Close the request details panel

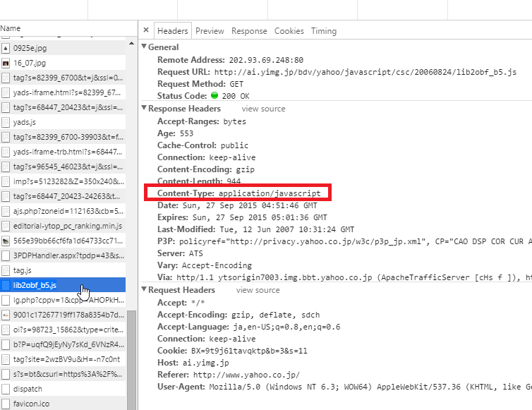click(x=146, y=30)
